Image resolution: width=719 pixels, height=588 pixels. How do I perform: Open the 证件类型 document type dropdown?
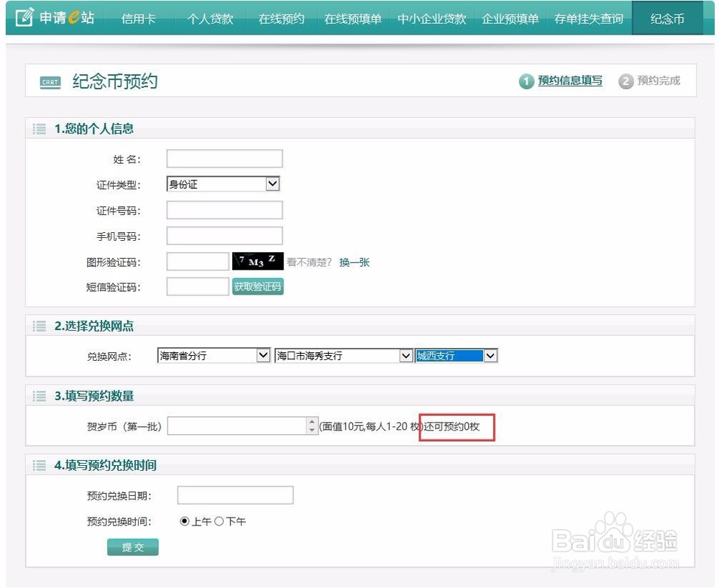coord(273,183)
